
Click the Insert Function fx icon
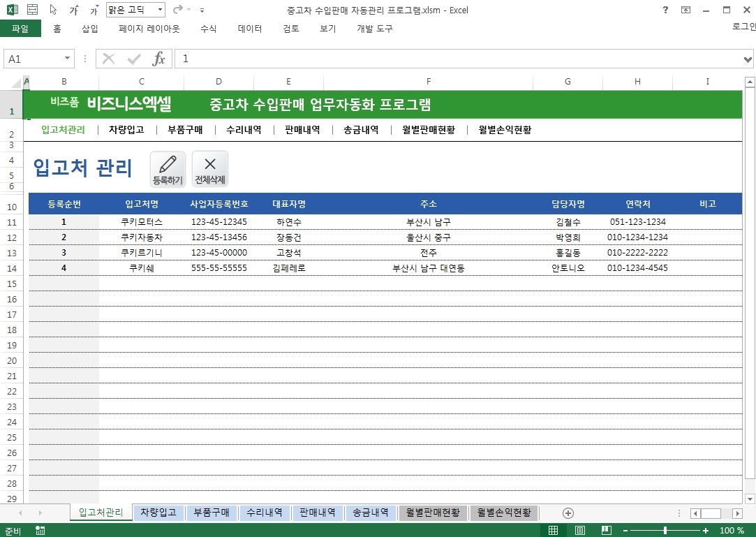point(159,59)
